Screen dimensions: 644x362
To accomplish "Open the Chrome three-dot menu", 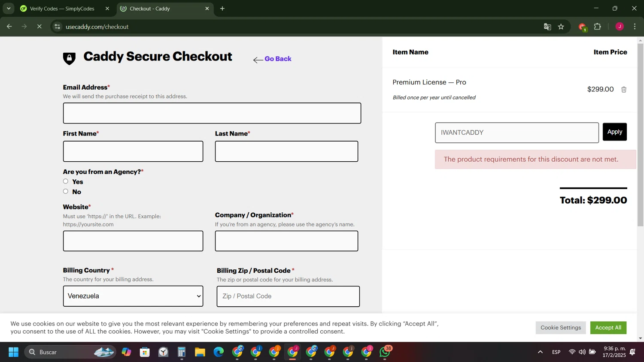I will click(x=635, y=27).
